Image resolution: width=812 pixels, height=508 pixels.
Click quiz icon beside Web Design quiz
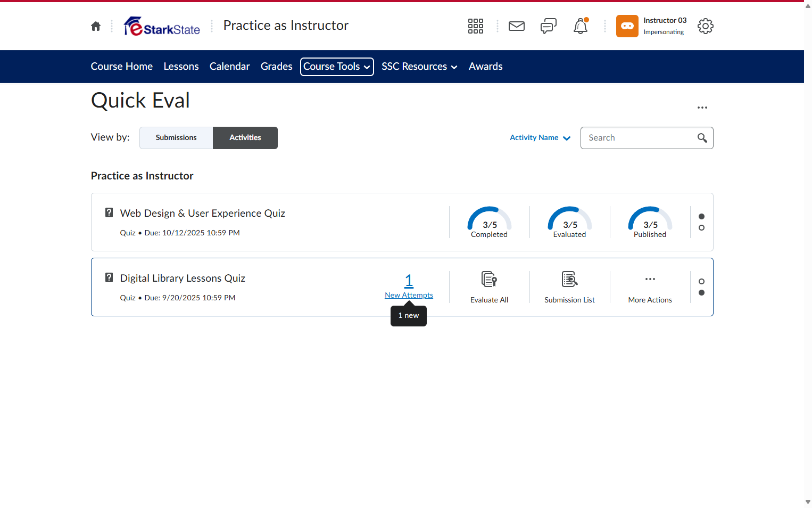pos(109,212)
